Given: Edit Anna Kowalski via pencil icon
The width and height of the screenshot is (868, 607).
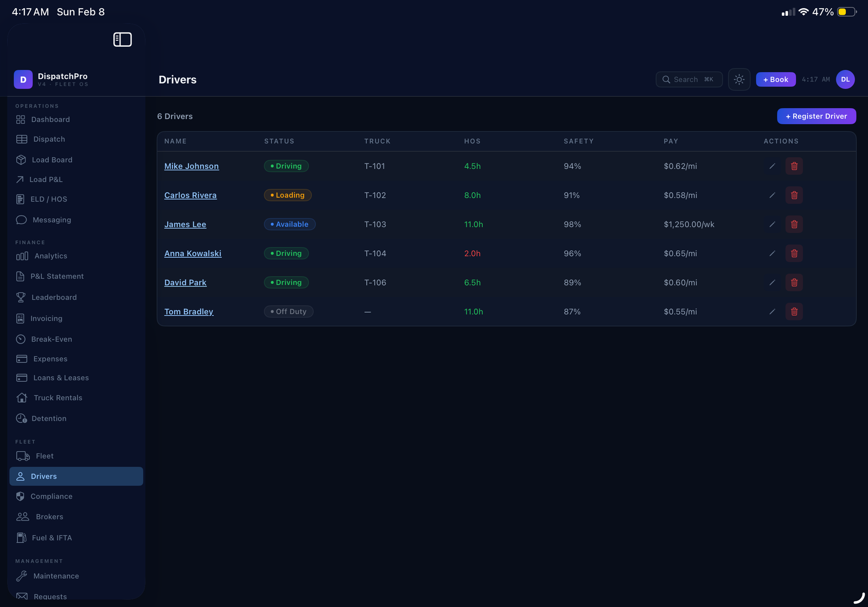Looking at the screenshot, I should click(772, 254).
